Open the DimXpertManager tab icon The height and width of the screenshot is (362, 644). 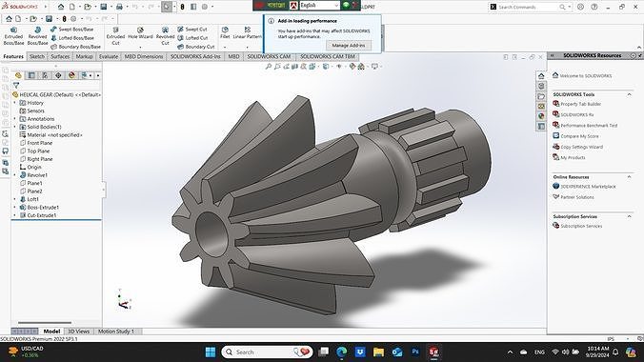58,75
